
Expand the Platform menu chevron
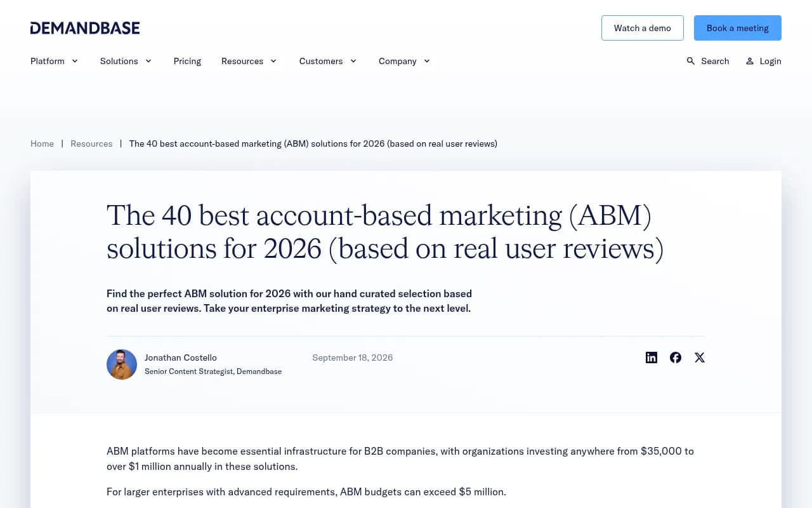pyautogui.click(x=75, y=61)
